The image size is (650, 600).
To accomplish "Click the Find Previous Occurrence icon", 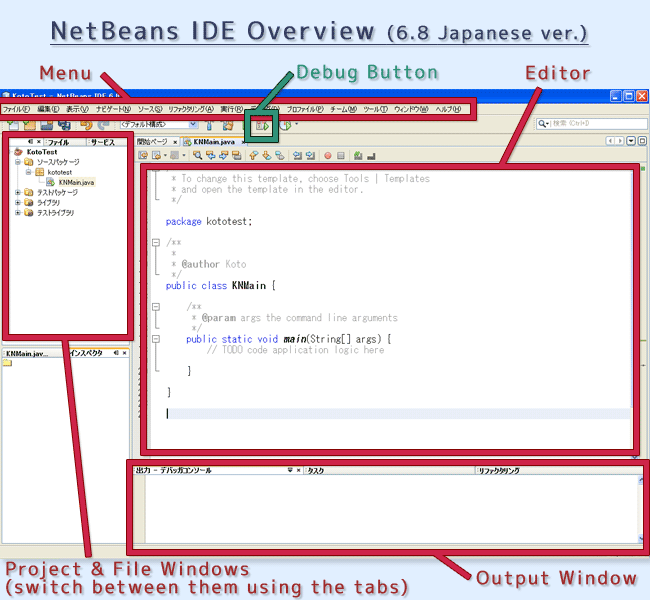I will pyautogui.click(x=211, y=155).
